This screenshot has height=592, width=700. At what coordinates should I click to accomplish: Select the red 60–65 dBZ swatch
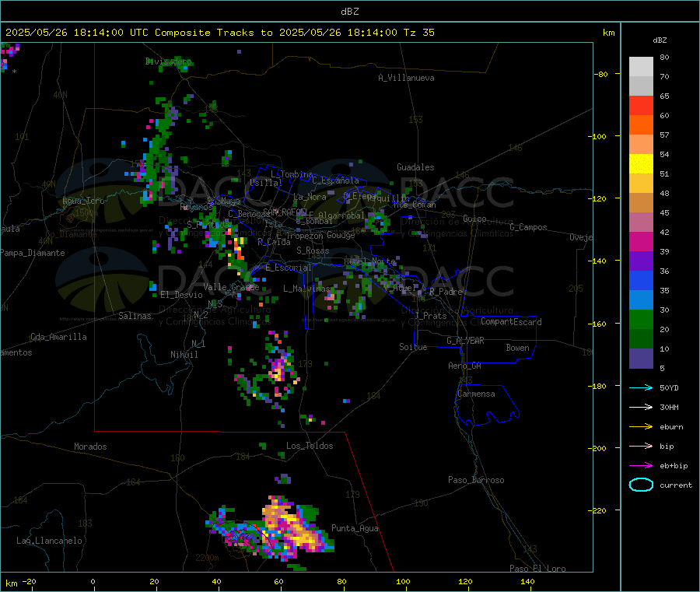coord(641,106)
